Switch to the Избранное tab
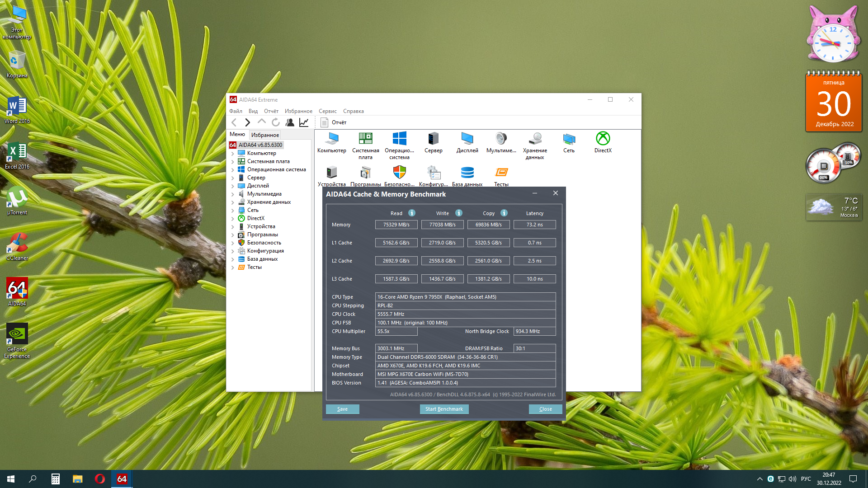Image resolution: width=868 pixels, height=488 pixels. pyautogui.click(x=265, y=135)
